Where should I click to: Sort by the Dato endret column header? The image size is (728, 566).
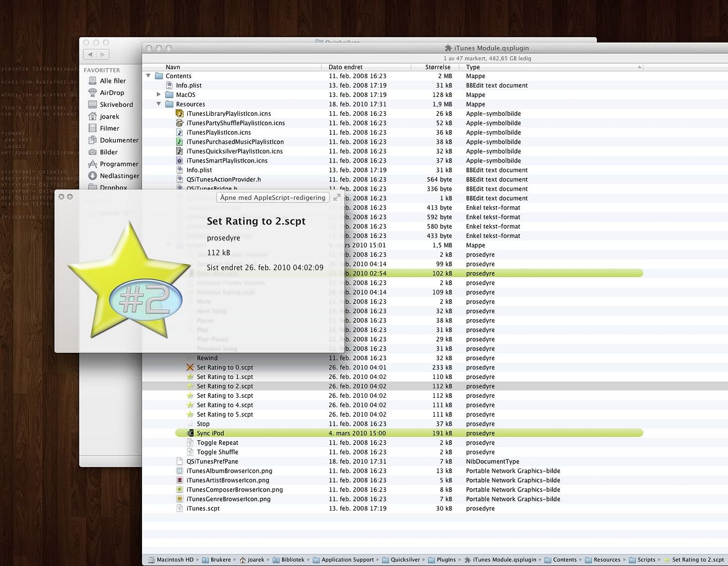345,67
